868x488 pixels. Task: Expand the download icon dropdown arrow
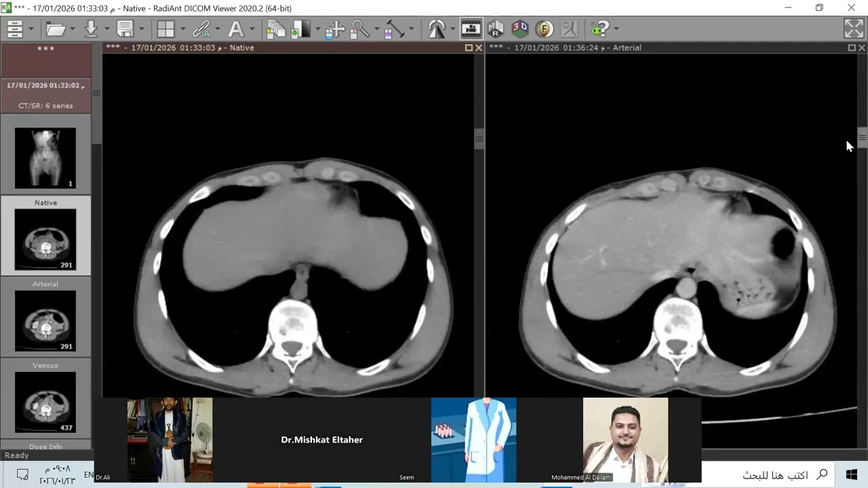point(107,29)
